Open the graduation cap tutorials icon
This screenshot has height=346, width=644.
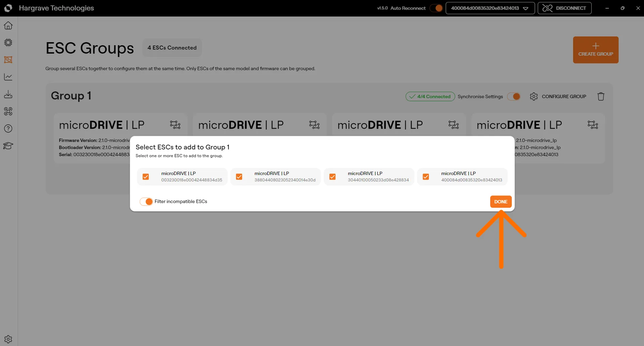(8, 146)
